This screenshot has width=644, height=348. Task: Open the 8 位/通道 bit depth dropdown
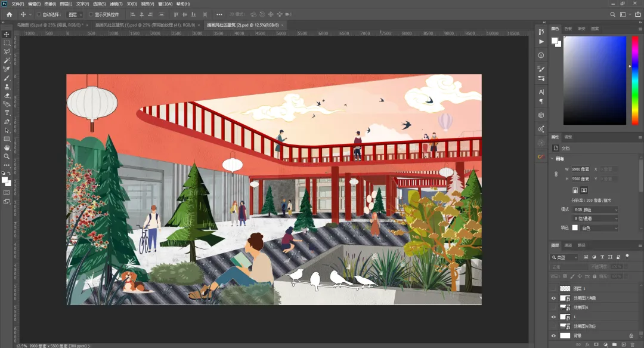click(x=596, y=218)
